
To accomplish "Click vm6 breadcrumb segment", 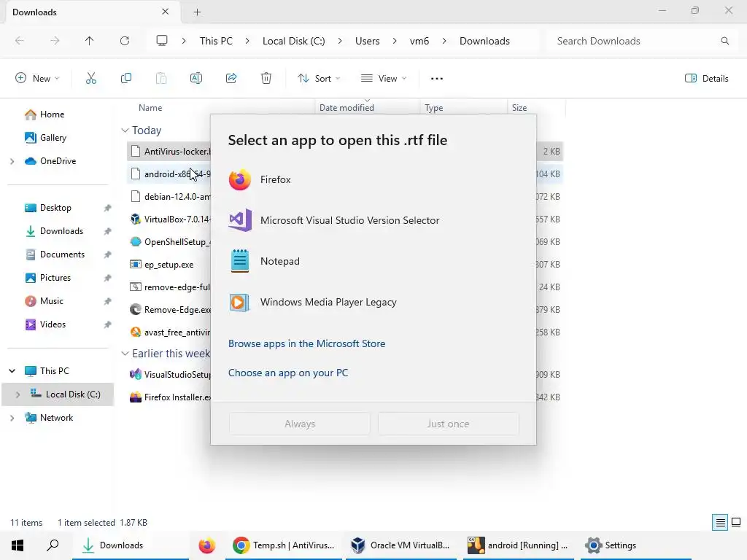I will point(419,41).
